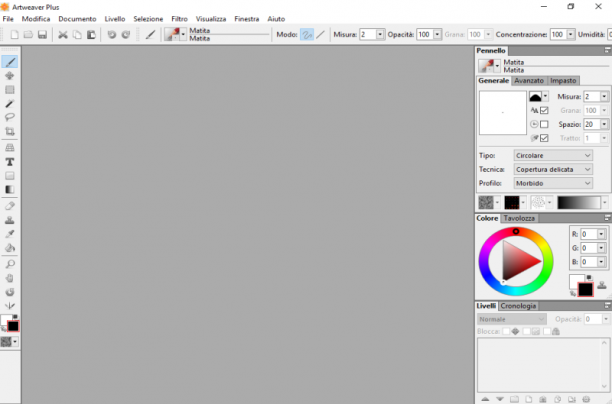Toggle the checkbox next to Tratto

(x=544, y=138)
